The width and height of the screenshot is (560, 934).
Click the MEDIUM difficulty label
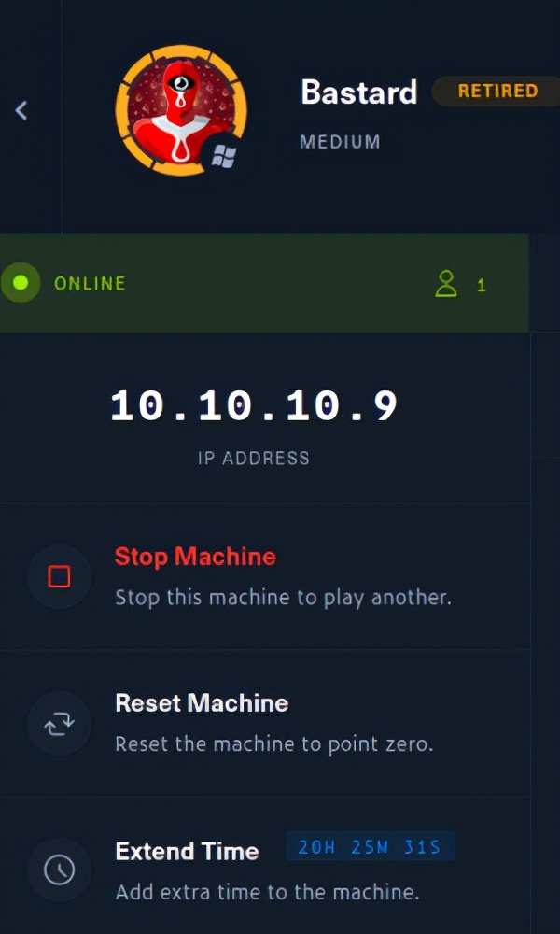(x=340, y=142)
